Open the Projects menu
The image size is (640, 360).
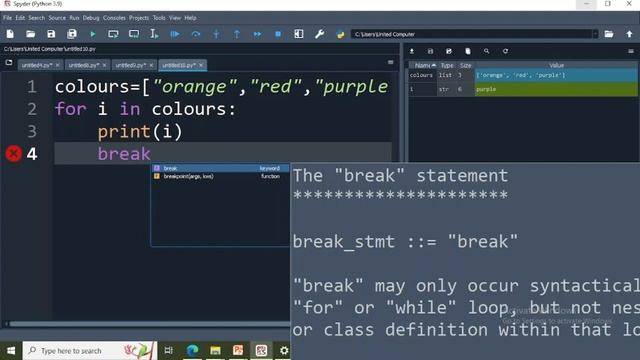click(139, 18)
